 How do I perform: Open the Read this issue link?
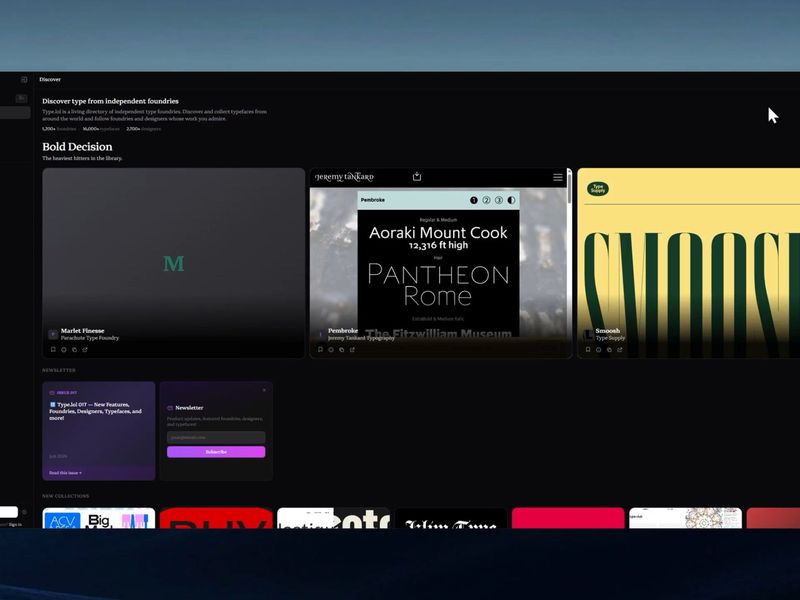click(x=65, y=473)
